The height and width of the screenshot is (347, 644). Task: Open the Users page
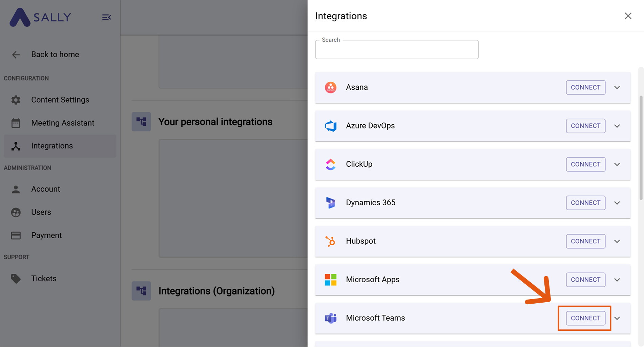[x=60, y=212]
